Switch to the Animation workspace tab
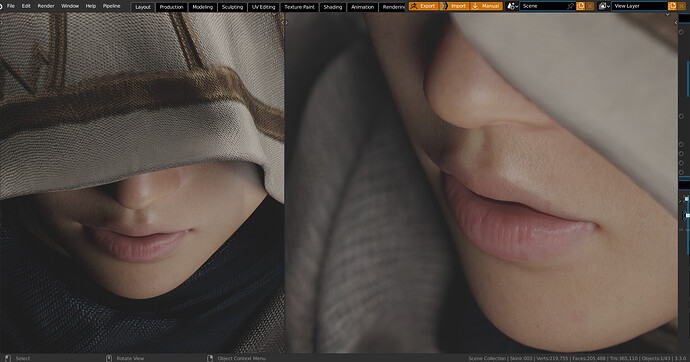The image size is (690, 362). tap(362, 7)
